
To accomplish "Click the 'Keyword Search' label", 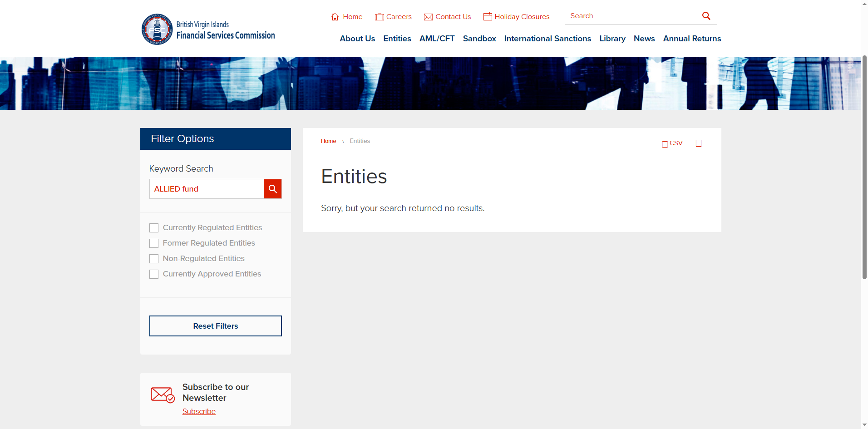I will [x=181, y=169].
